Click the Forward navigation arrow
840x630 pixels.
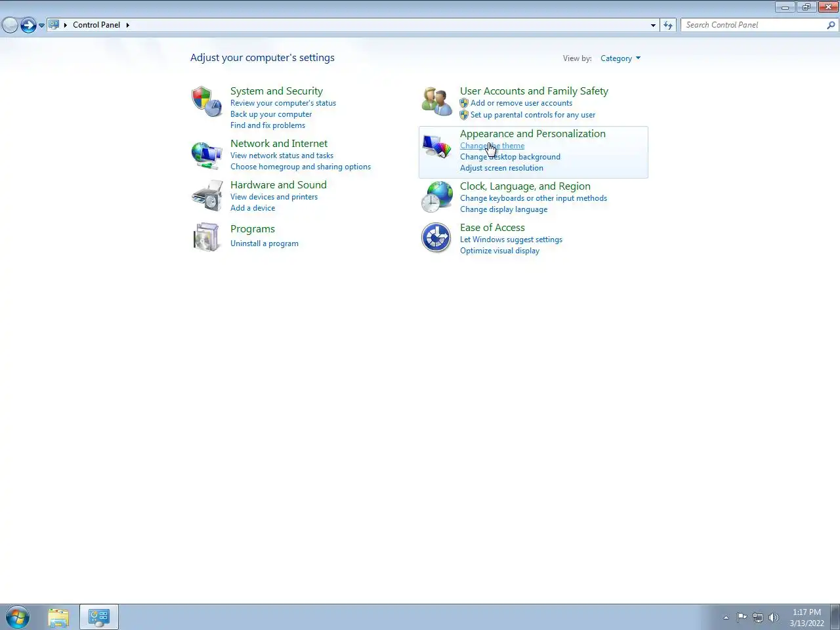click(28, 25)
